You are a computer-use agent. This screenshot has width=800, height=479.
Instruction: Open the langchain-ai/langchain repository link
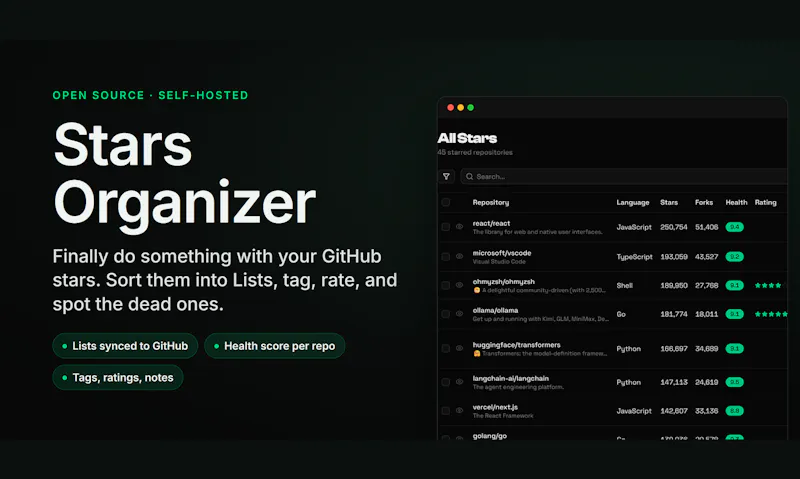coord(511,379)
